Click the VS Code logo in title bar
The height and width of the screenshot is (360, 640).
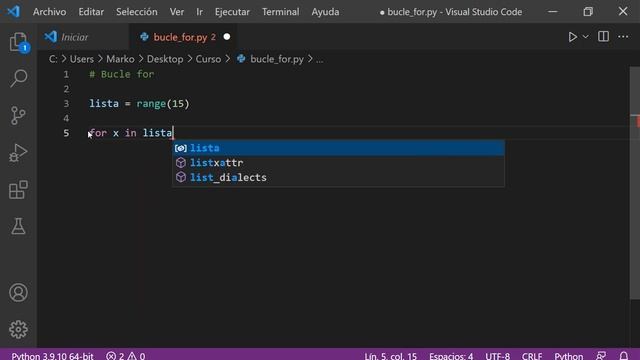[13, 11]
